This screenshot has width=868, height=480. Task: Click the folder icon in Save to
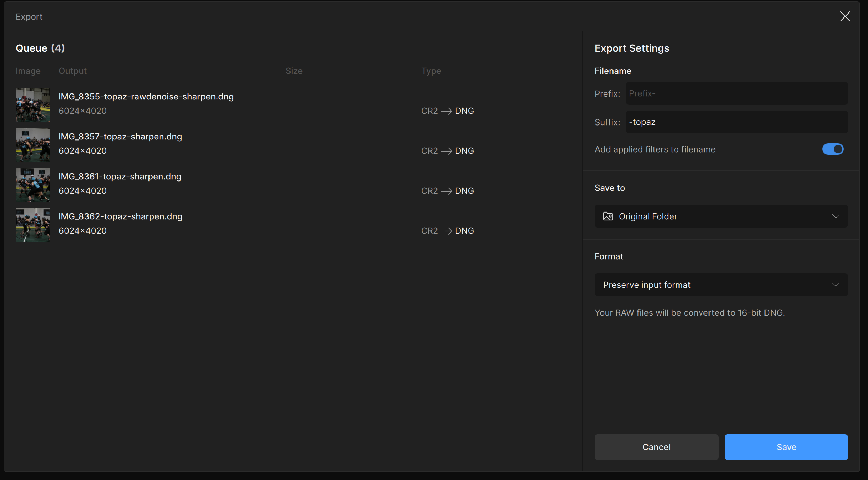pos(608,216)
